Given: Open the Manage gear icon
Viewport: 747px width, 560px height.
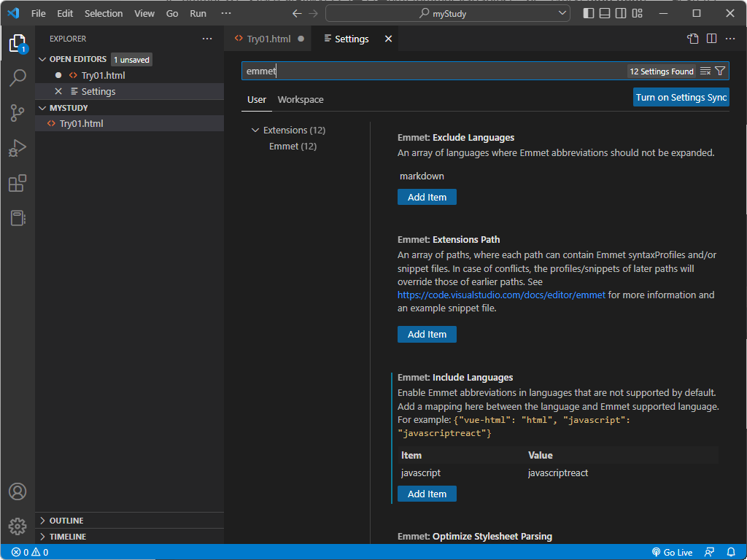Looking at the screenshot, I should tap(18, 526).
